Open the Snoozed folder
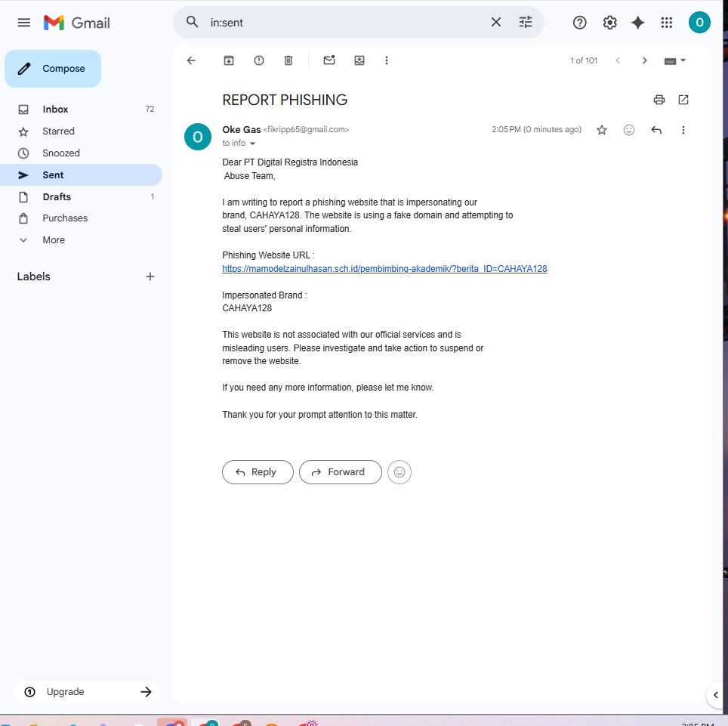Image resolution: width=728 pixels, height=726 pixels. 82,153
